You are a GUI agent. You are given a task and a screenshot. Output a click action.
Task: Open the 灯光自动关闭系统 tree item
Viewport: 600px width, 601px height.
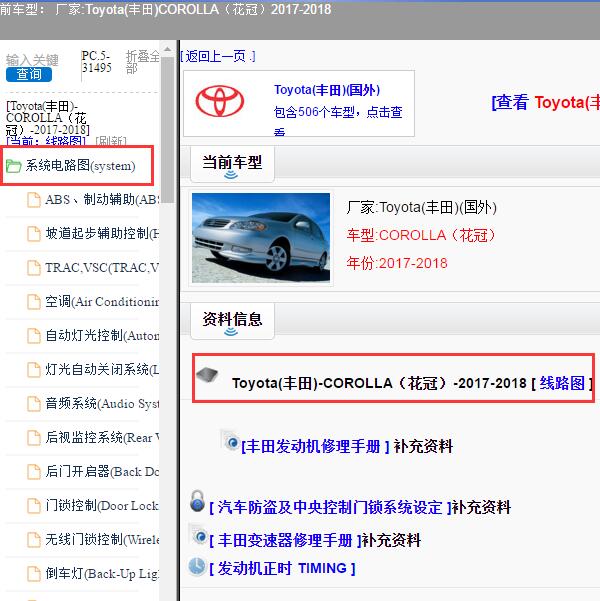pos(102,369)
